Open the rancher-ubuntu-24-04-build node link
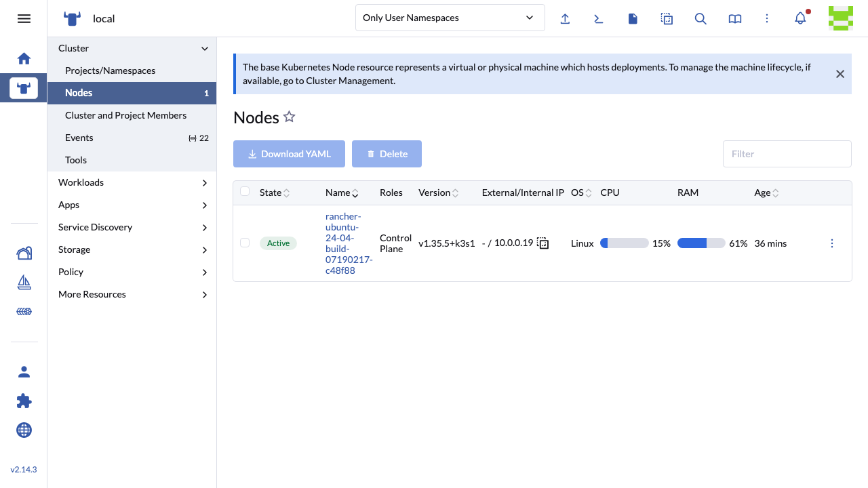Viewport: 868px width, 488px height. tap(349, 243)
